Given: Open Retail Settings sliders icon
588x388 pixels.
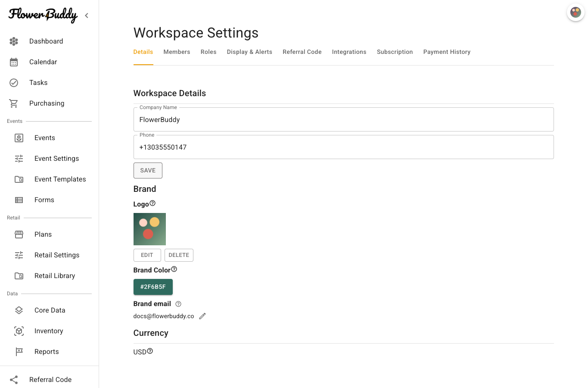Looking at the screenshot, I should click(19, 255).
